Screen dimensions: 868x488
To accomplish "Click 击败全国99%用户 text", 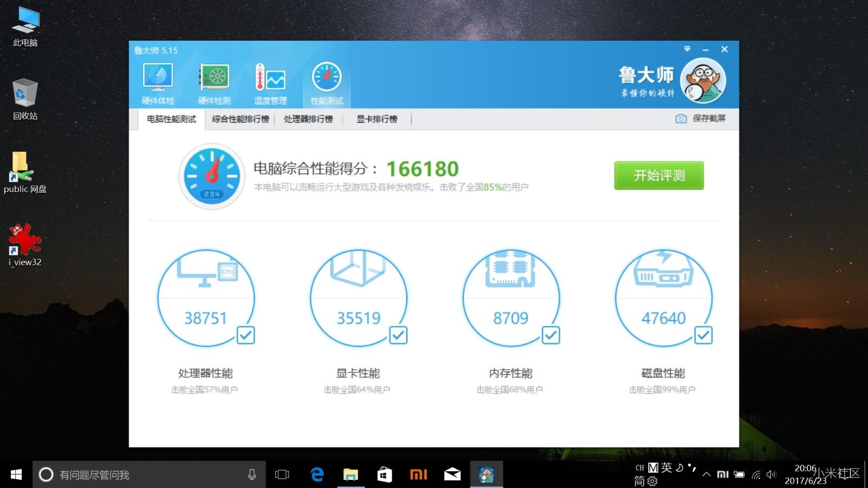I will pos(662,389).
